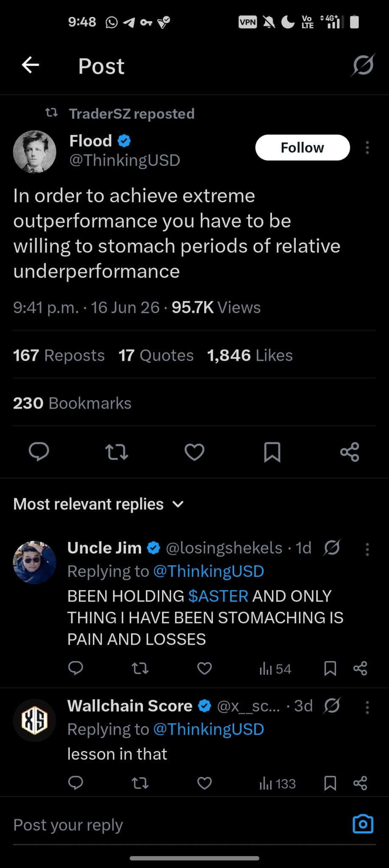Repost Flood's post using repost icon
389x868 pixels.
117,452
